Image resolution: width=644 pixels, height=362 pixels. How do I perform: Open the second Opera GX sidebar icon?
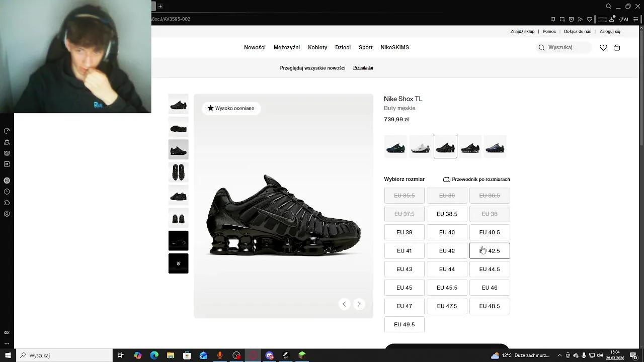coord(7,142)
